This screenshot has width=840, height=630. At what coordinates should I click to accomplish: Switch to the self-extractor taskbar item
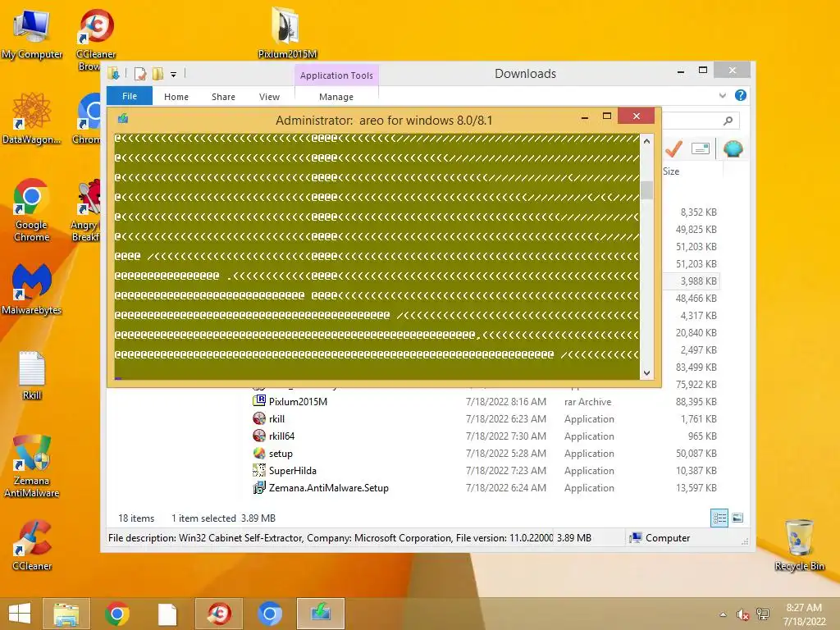[321, 614]
